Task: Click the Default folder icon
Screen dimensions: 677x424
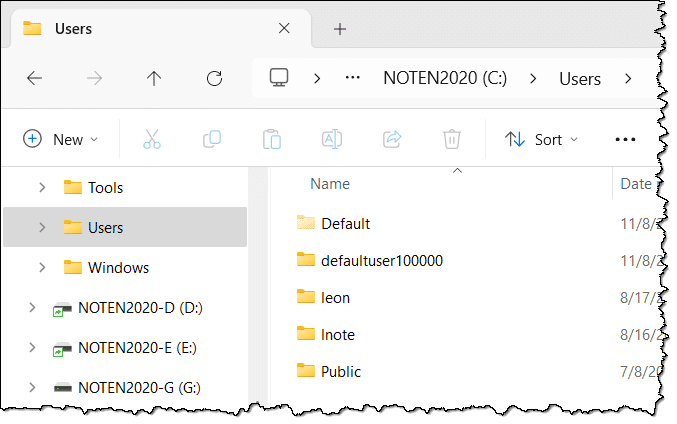Action: point(306,223)
